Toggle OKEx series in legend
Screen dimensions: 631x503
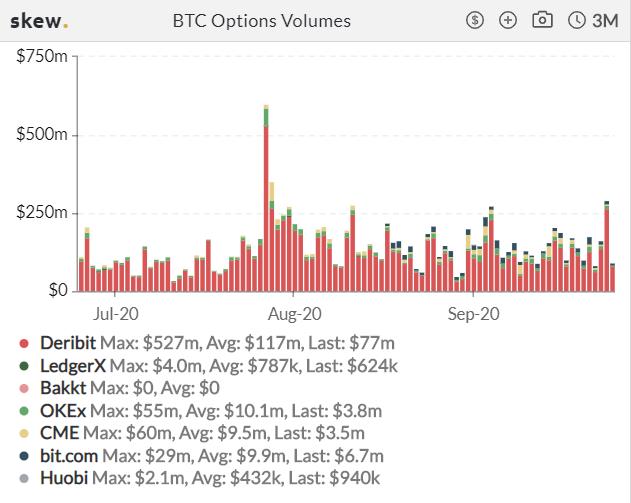point(63,411)
